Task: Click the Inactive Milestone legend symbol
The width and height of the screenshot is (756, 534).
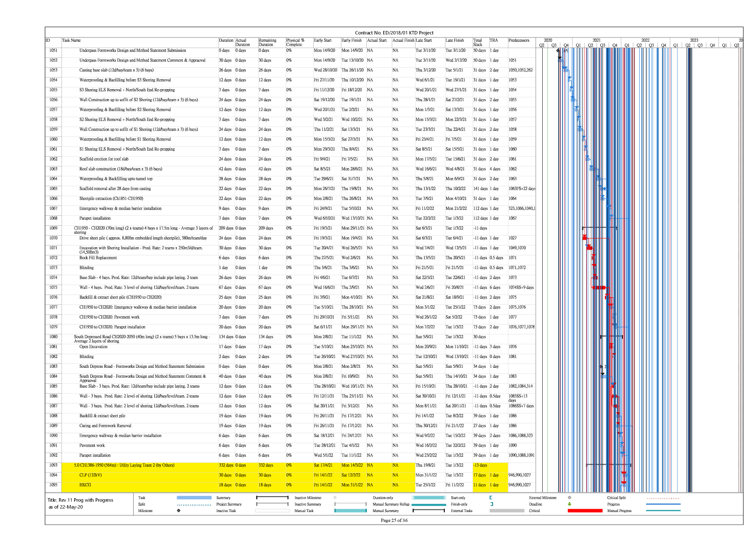Action: [335, 498]
